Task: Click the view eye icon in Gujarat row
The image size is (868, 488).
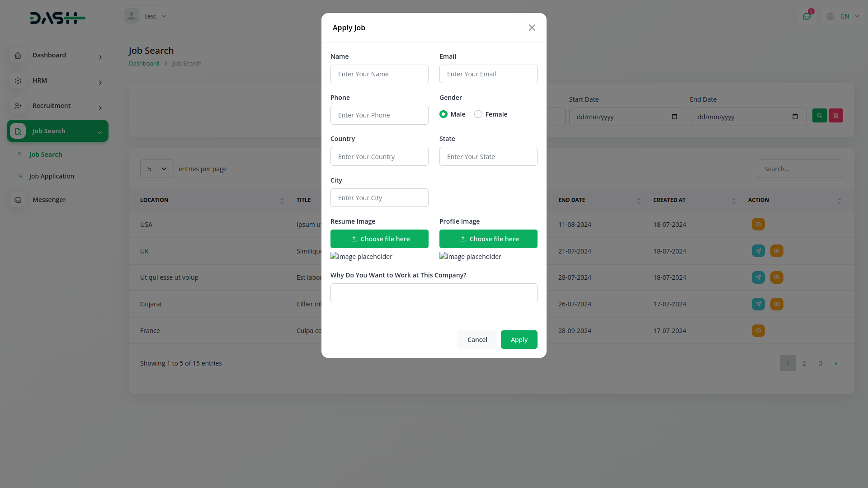Action: click(777, 304)
